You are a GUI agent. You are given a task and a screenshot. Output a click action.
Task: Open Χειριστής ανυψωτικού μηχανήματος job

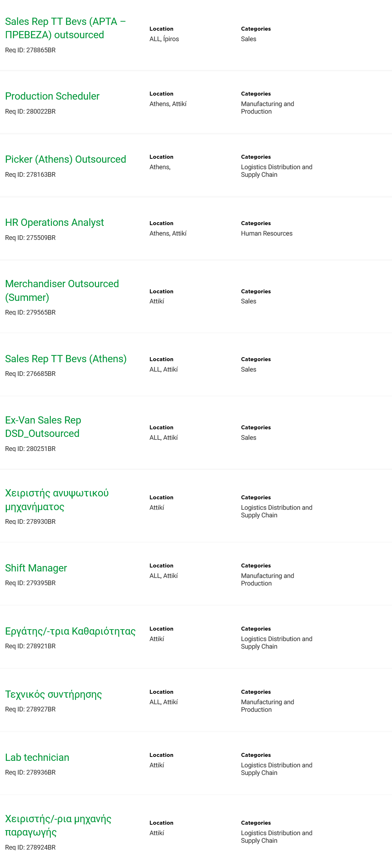pos(57,500)
